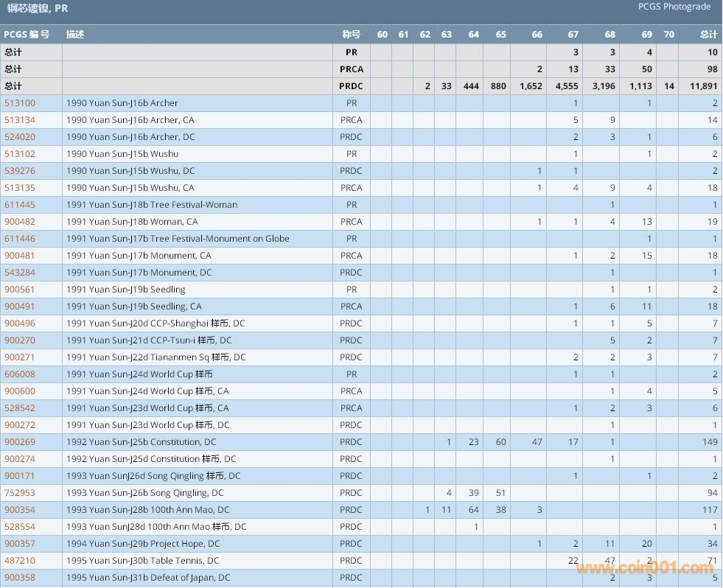Click the 描述 column header
This screenshot has height=588, width=723.
pos(75,35)
